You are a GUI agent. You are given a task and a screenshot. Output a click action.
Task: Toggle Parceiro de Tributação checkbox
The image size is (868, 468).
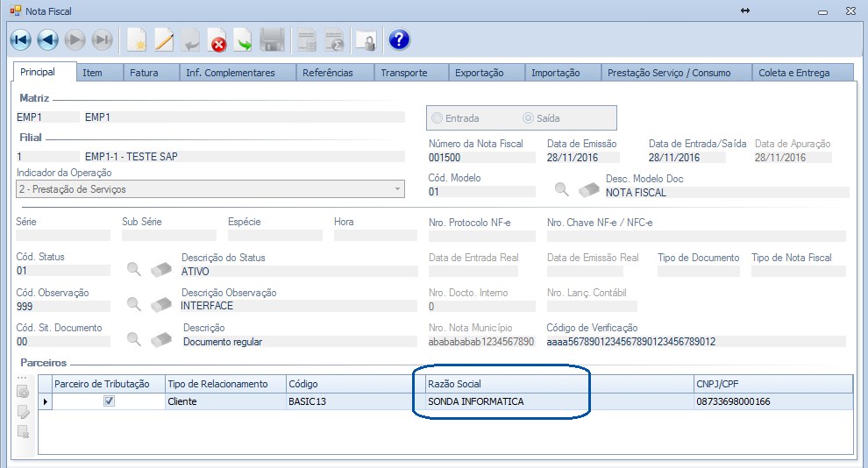pyautogui.click(x=109, y=401)
